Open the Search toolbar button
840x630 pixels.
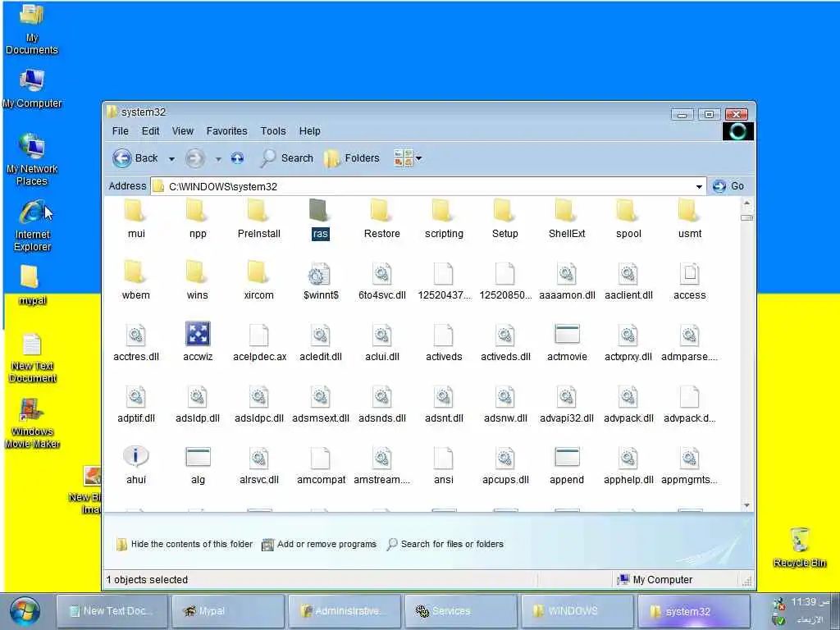tap(286, 158)
